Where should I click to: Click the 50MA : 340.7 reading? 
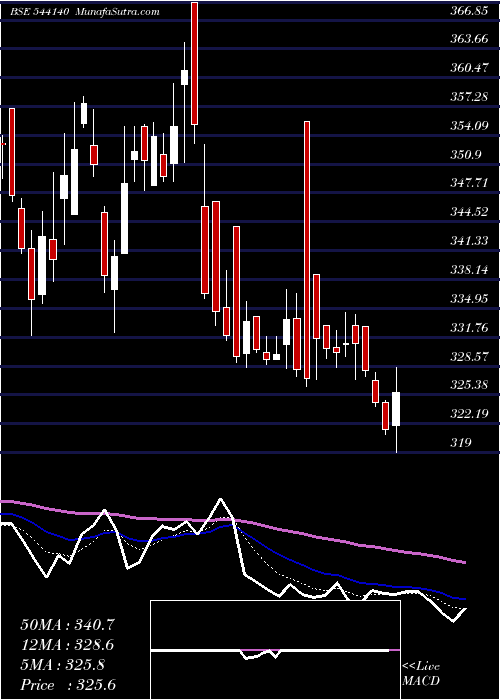(x=67, y=625)
